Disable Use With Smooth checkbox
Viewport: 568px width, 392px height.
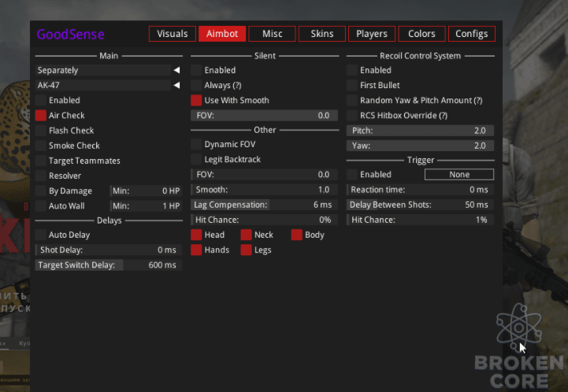196,100
